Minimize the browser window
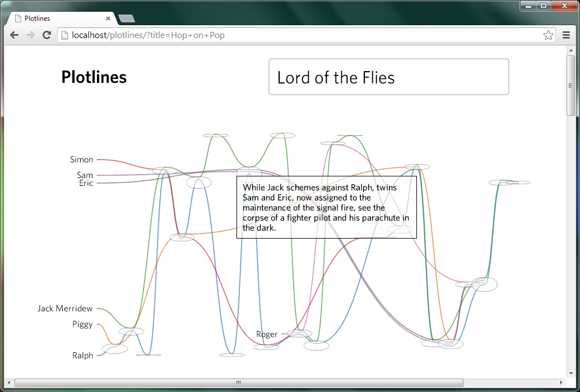Screen dimensions: 580x392 528,6
